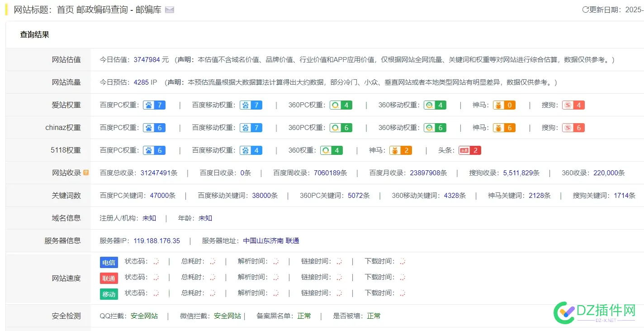The height and width of the screenshot is (331, 644).
Task: Click chinaz权重 百度PC权重 badge 6
Action: click(x=154, y=128)
